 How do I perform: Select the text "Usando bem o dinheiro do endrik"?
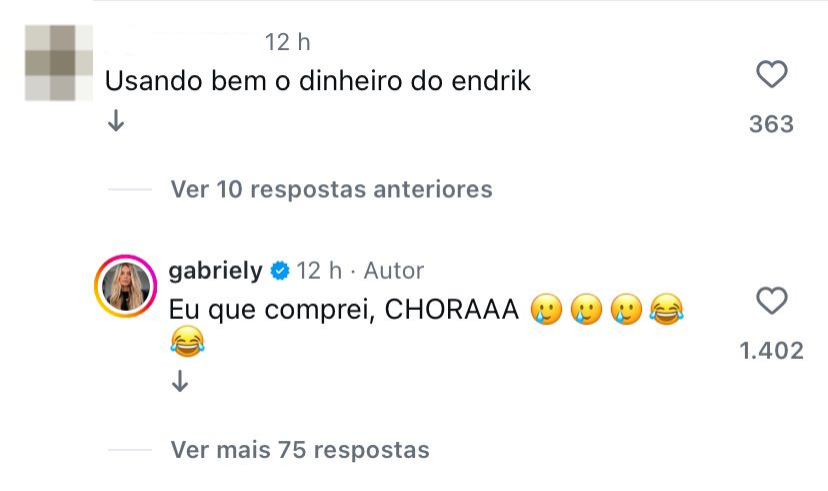click(x=318, y=82)
